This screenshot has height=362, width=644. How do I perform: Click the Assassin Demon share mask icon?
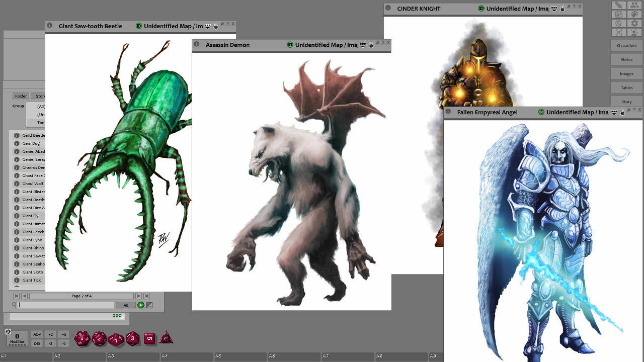[x=363, y=45]
